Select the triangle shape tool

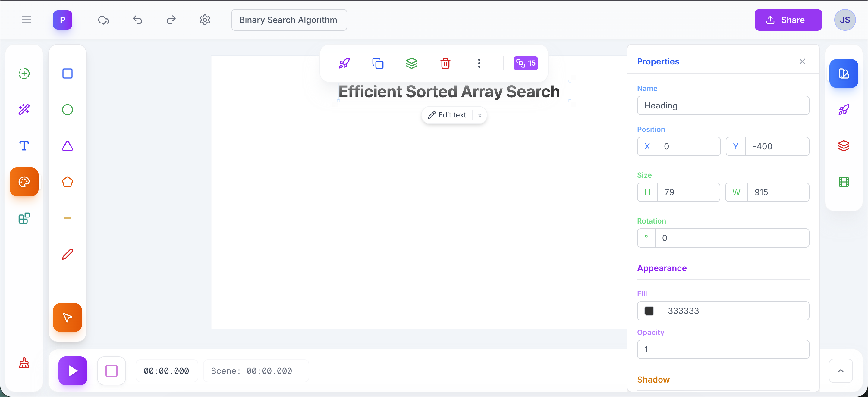tap(68, 146)
